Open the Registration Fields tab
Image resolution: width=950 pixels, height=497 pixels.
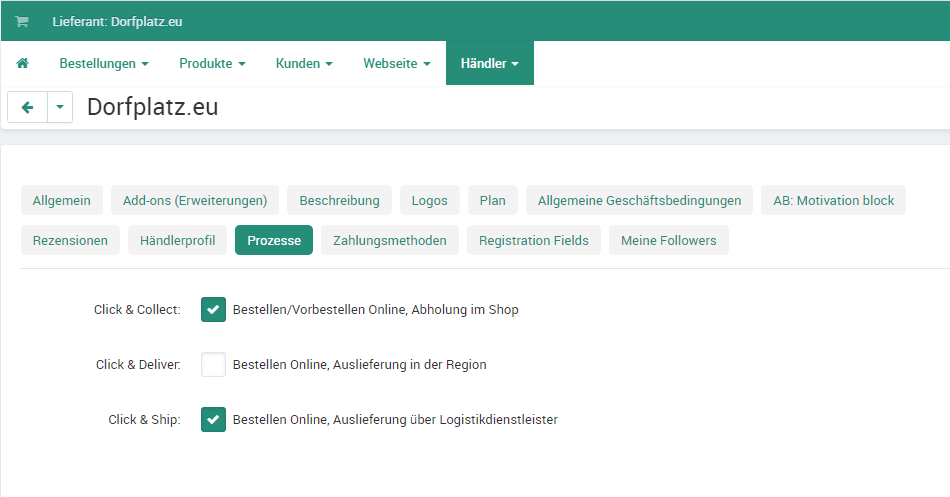[x=534, y=241]
